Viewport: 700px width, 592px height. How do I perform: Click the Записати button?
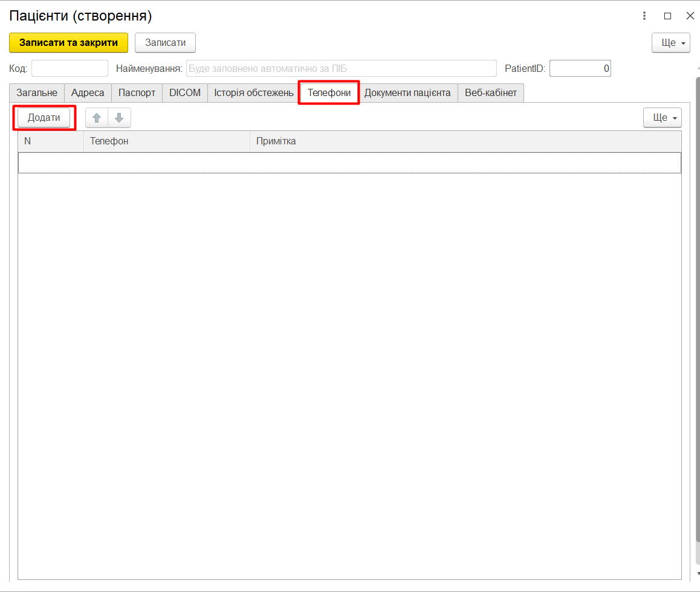(x=165, y=43)
